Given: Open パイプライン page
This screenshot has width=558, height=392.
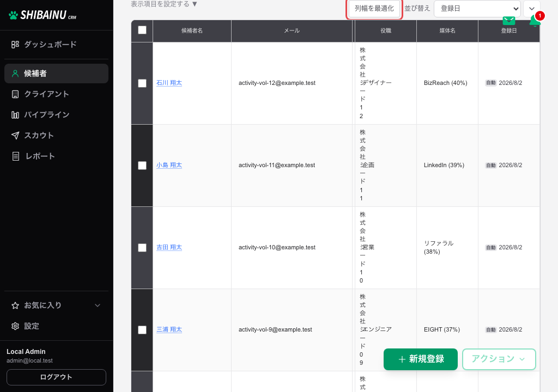Looking at the screenshot, I should 56,115.
